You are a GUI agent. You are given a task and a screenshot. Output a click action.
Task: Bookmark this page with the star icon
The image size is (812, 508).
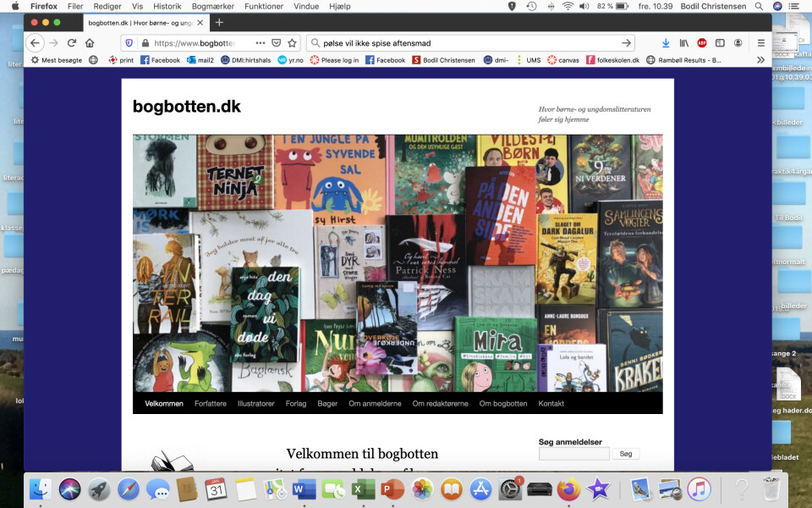292,43
